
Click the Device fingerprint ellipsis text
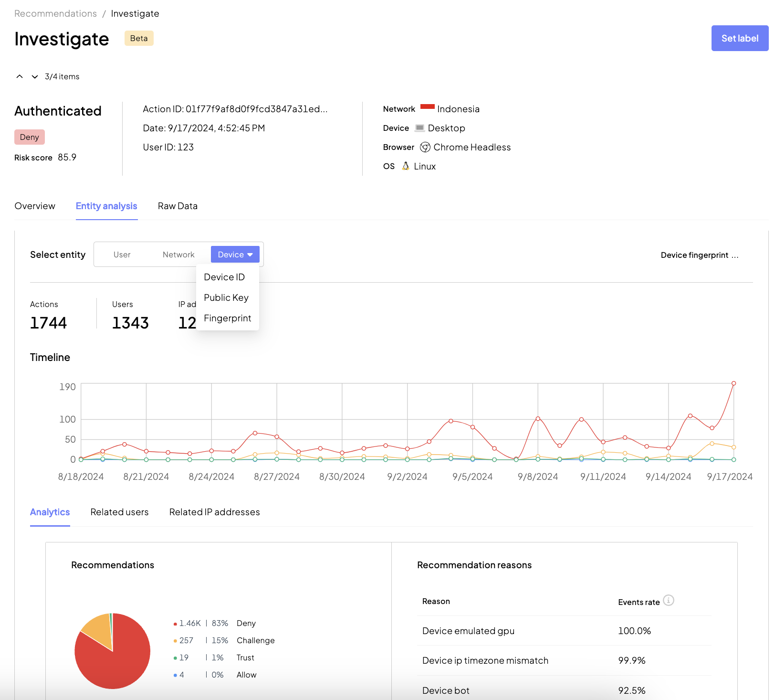pyautogui.click(x=700, y=255)
